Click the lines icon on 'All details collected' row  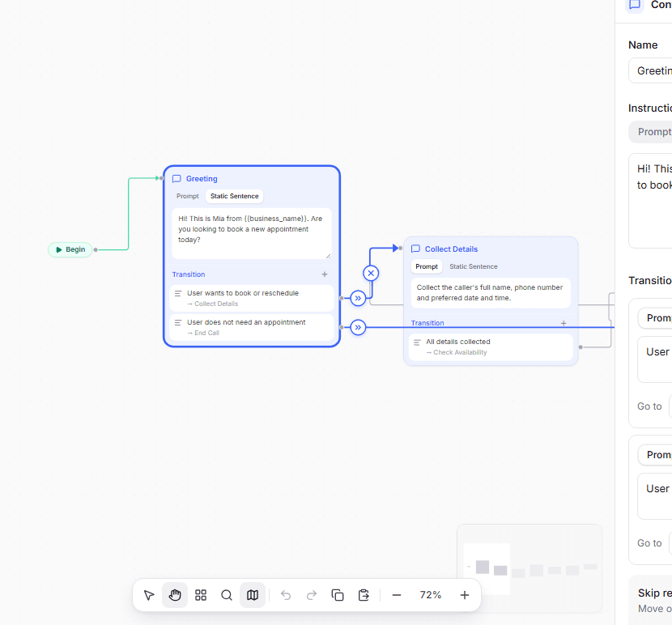pos(417,342)
